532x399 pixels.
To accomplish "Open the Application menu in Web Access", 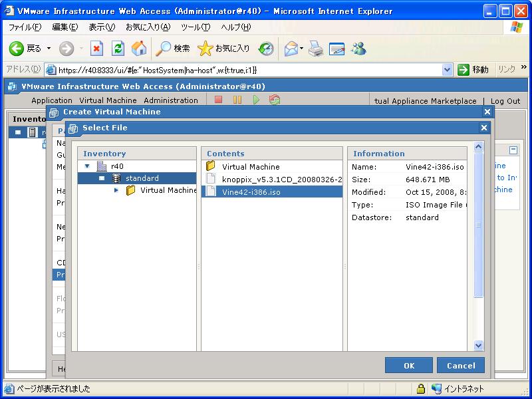I will 52,100.
